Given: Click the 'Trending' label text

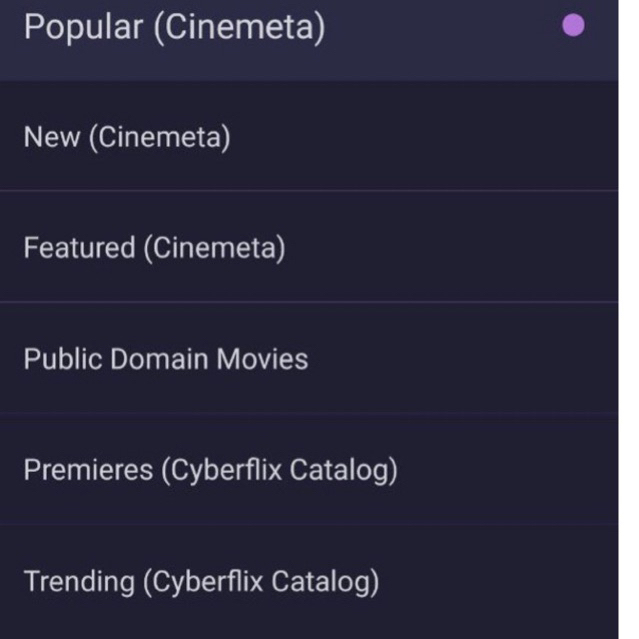Looking at the screenshot, I should [79, 581].
